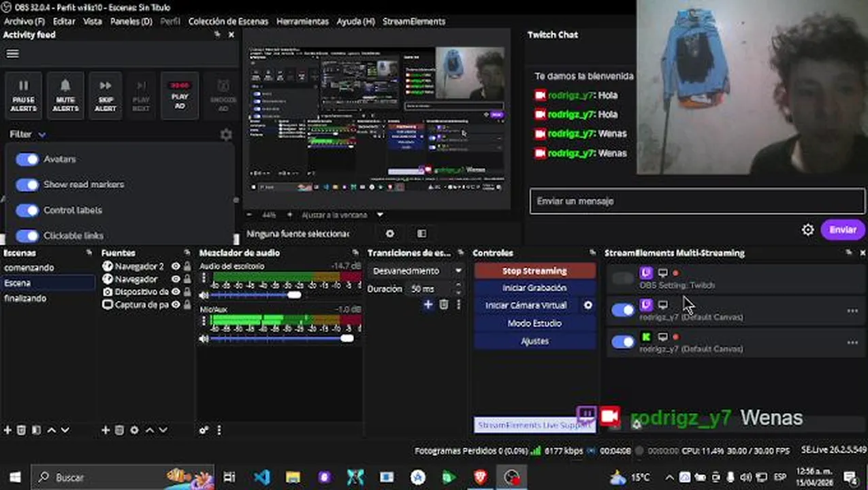Click the Skip Alert button
The image size is (868, 490).
(x=106, y=96)
